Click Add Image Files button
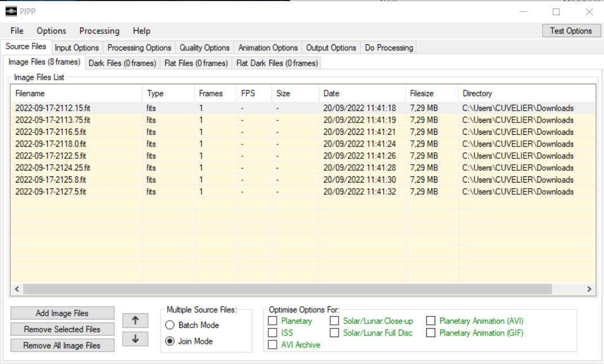The height and width of the screenshot is (364, 604). pos(62,313)
